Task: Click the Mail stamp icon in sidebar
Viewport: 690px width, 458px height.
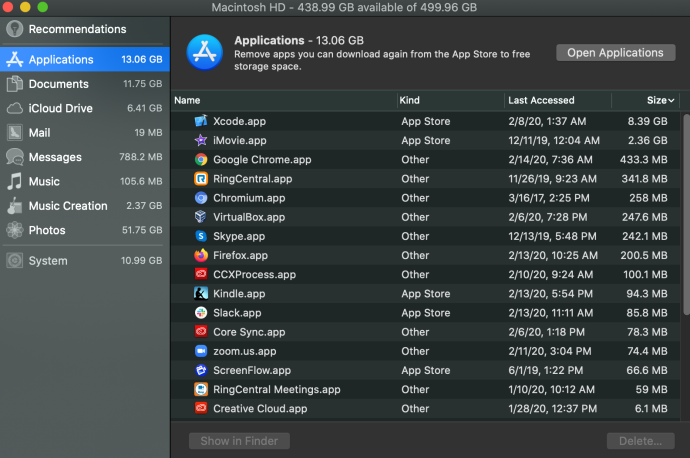Action: [15, 132]
